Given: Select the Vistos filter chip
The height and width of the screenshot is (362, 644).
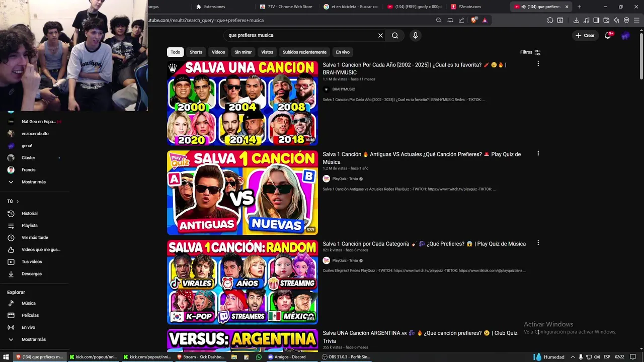Looking at the screenshot, I should tap(267, 52).
